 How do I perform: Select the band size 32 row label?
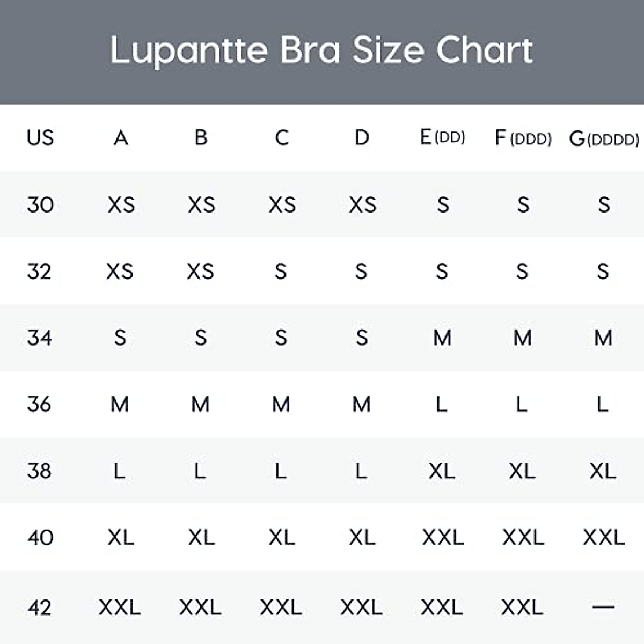pos(39,271)
